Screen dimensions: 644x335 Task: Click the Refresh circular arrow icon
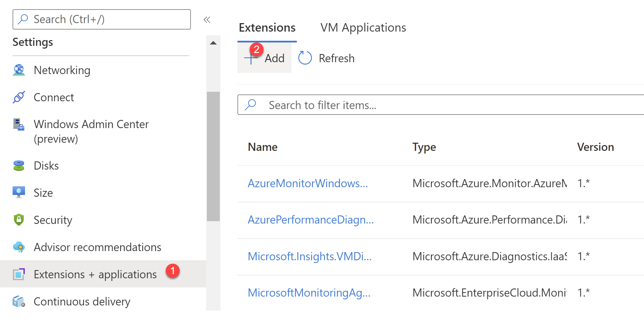(305, 58)
